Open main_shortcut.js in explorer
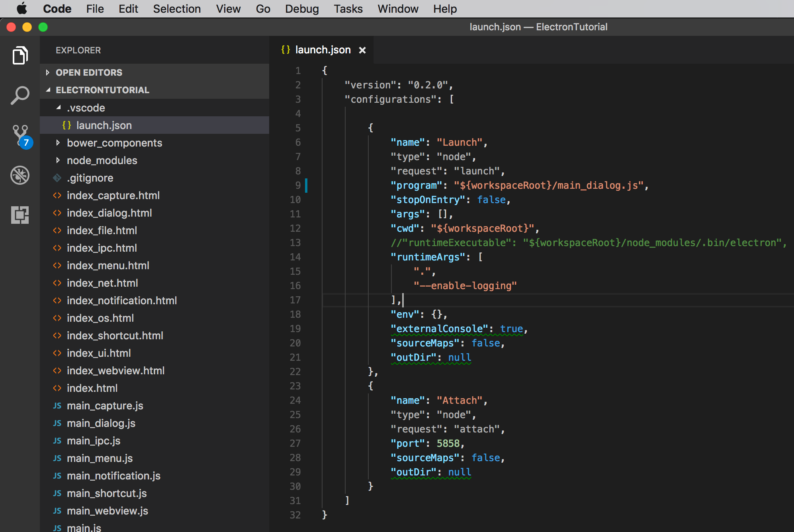 (x=154, y=493)
